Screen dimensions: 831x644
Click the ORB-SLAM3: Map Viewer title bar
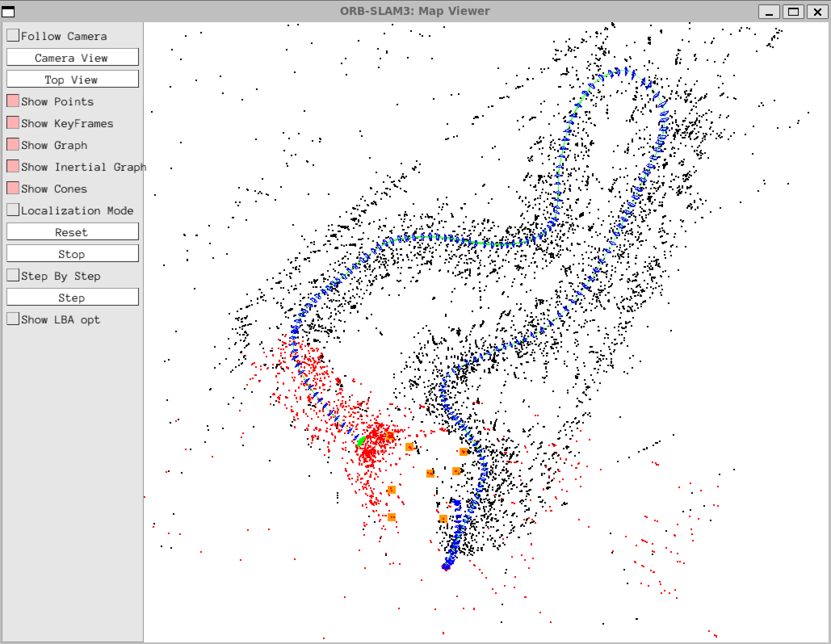pos(414,11)
